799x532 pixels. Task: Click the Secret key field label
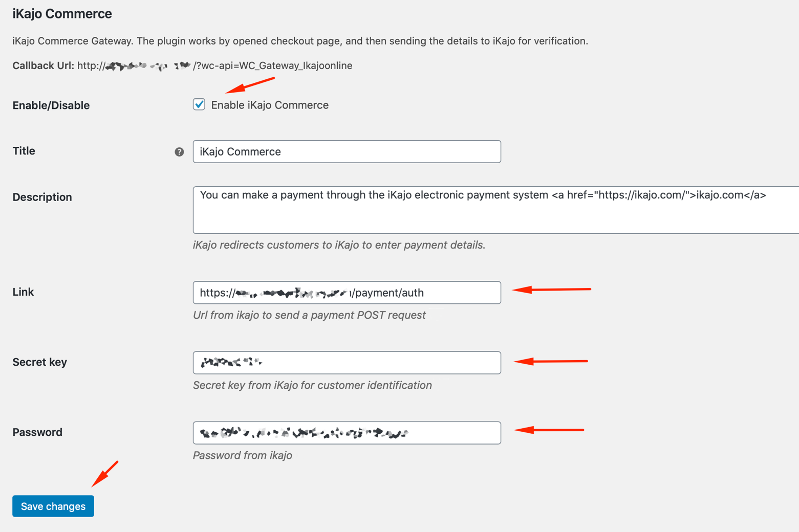(x=40, y=362)
